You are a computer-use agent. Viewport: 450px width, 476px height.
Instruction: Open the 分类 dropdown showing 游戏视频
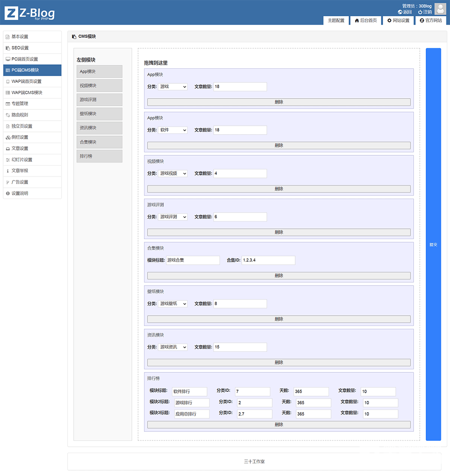click(173, 174)
